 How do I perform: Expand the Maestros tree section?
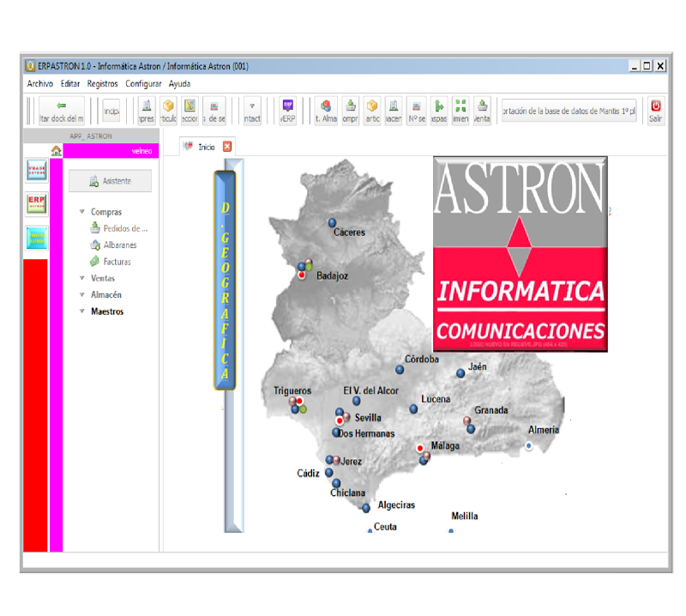point(81,311)
